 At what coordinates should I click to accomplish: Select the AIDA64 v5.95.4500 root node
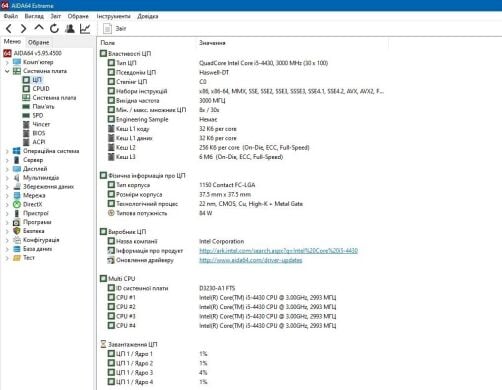click(x=33, y=53)
